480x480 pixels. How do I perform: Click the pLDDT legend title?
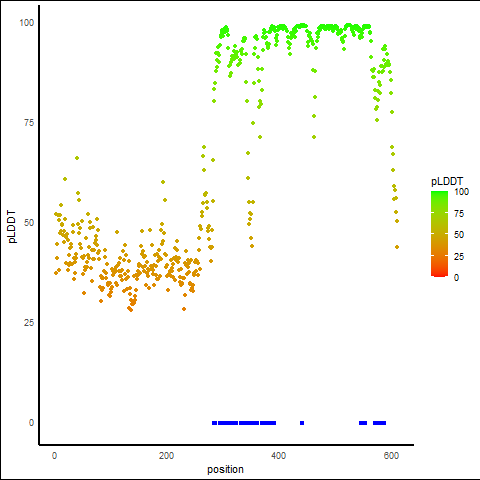click(x=447, y=182)
